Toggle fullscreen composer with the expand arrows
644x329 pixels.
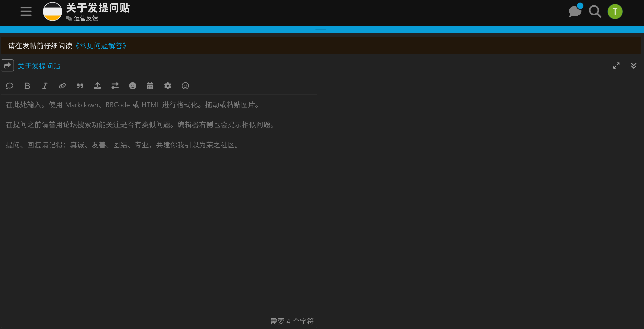coord(616,66)
